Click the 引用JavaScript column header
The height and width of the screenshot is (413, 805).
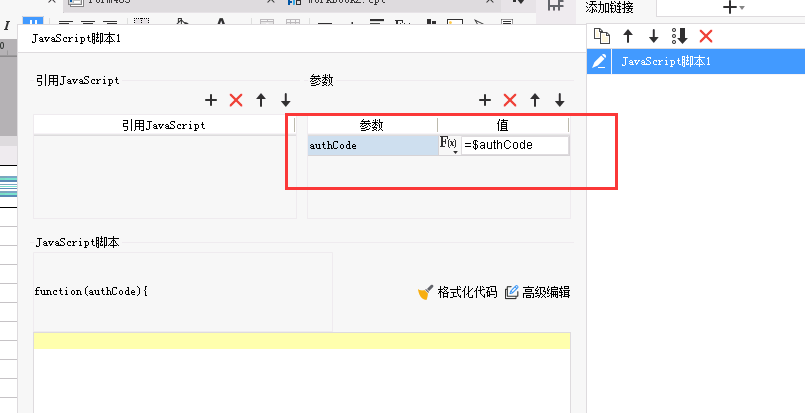(x=164, y=125)
